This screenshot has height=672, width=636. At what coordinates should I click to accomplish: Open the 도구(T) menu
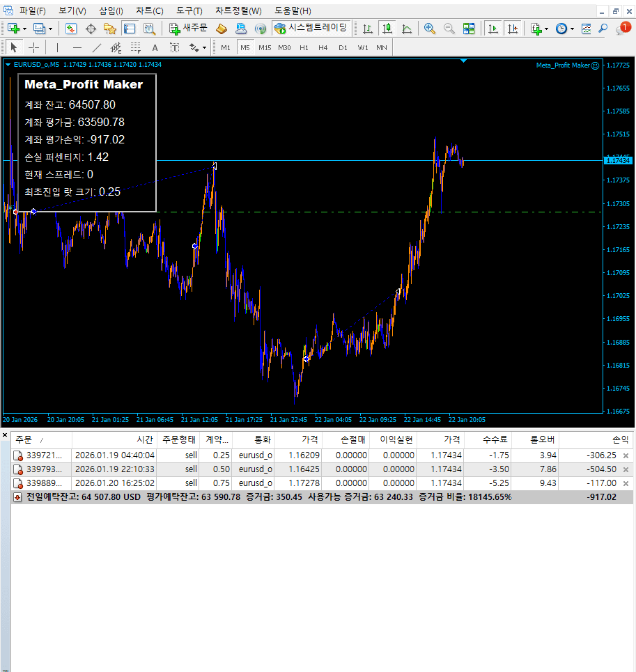pyautogui.click(x=189, y=10)
